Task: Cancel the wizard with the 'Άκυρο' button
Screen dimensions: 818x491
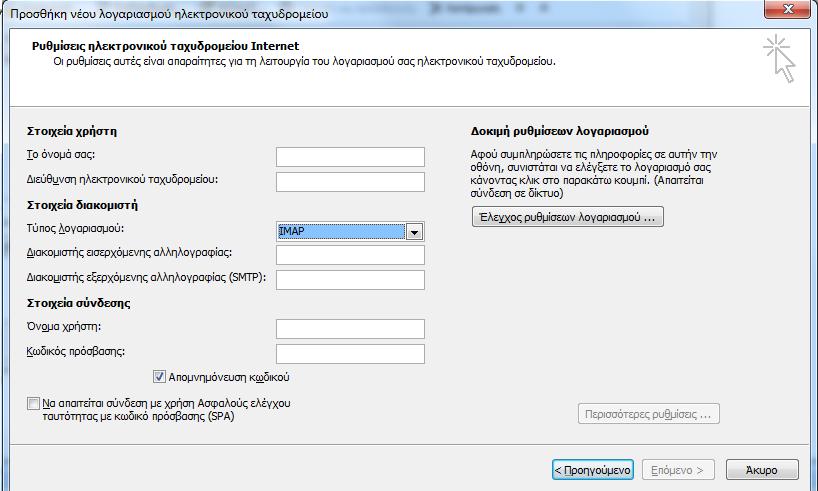Action: pos(762,470)
